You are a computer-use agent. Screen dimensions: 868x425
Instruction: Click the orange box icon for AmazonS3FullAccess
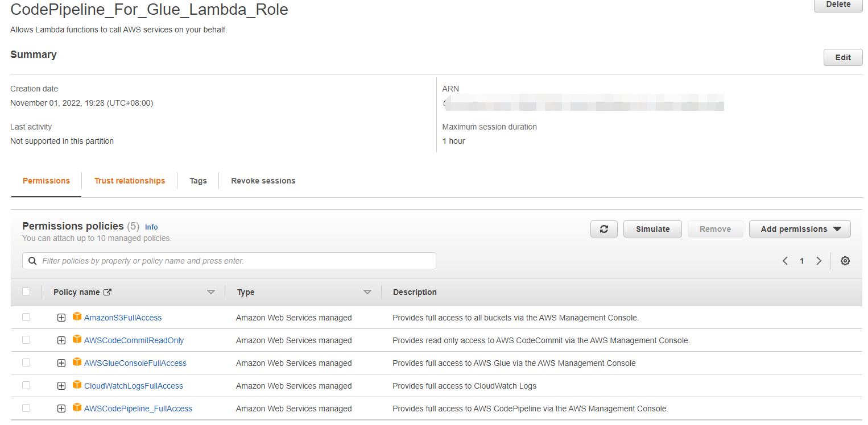click(x=77, y=317)
